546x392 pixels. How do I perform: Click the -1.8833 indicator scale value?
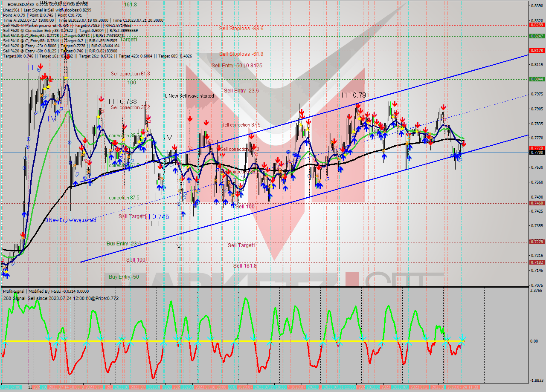pos(536,380)
